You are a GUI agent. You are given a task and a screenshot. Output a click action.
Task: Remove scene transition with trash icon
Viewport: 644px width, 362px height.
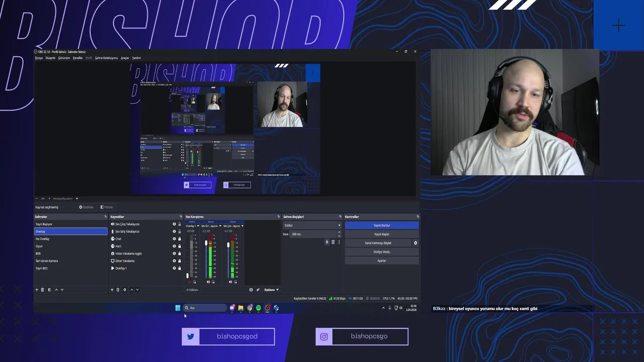click(333, 242)
